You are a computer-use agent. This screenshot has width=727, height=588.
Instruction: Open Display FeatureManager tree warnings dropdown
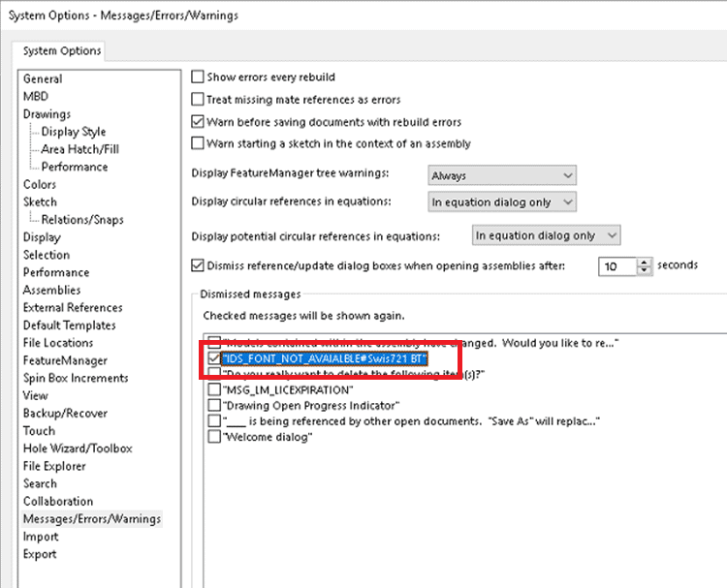click(x=502, y=175)
